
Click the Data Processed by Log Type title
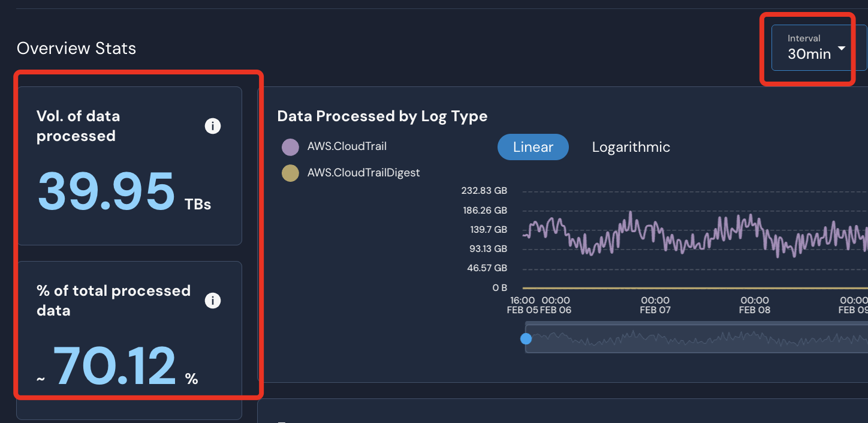pyautogui.click(x=382, y=116)
